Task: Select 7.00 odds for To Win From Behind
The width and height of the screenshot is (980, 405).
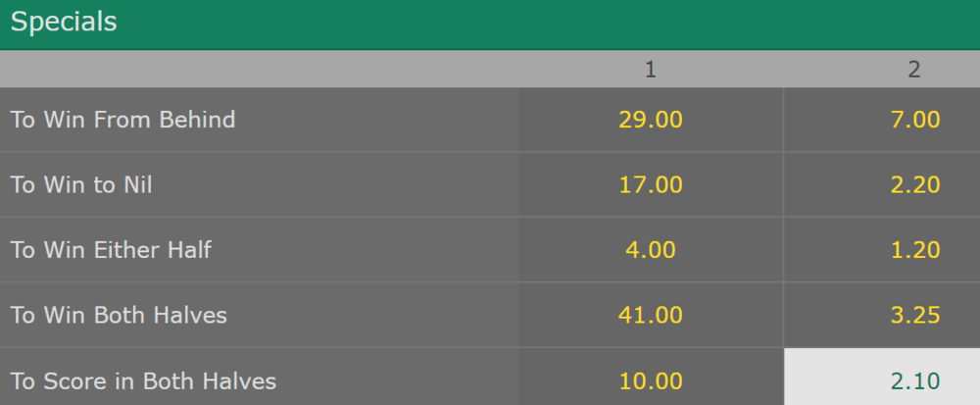Action: tap(882, 120)
